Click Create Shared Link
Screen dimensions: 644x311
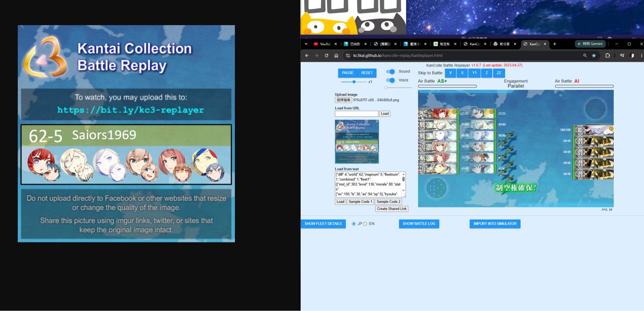[391, 209]
